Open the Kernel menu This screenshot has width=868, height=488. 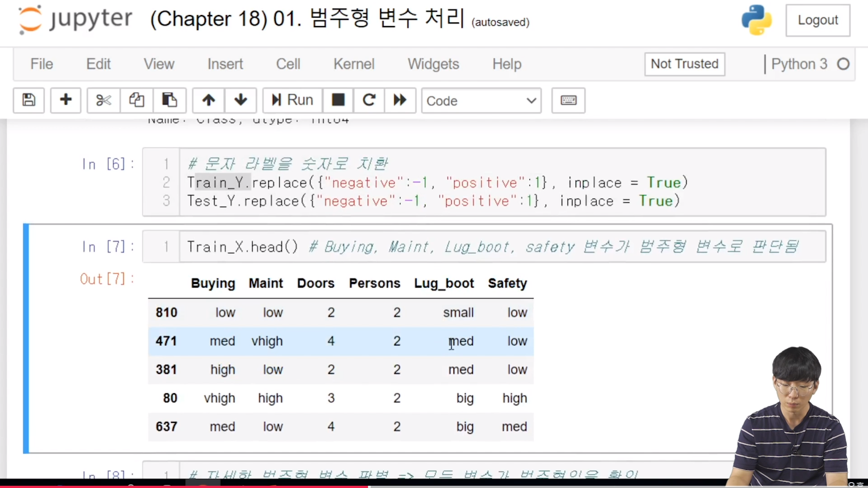[354, 64]
